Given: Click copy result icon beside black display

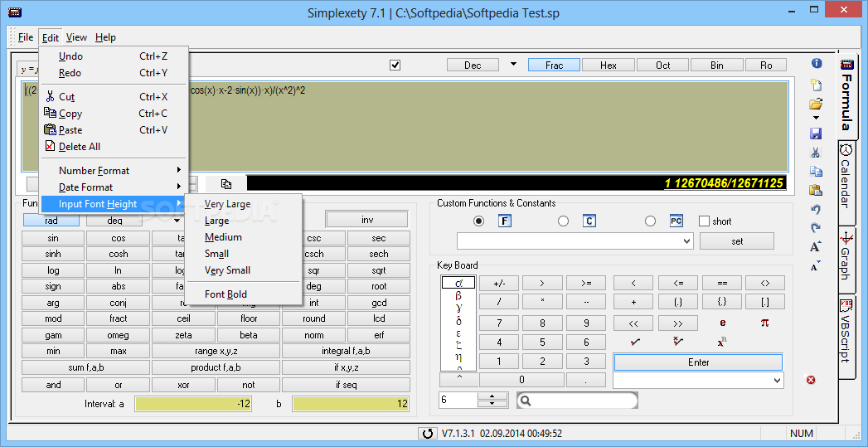Looking at the screenshot, I should 225,184.
